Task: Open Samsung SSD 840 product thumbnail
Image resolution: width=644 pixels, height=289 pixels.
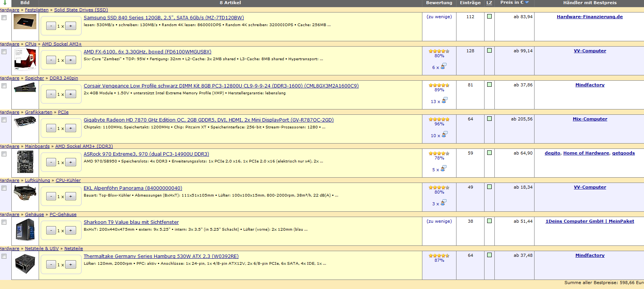Action: point(25,22)
